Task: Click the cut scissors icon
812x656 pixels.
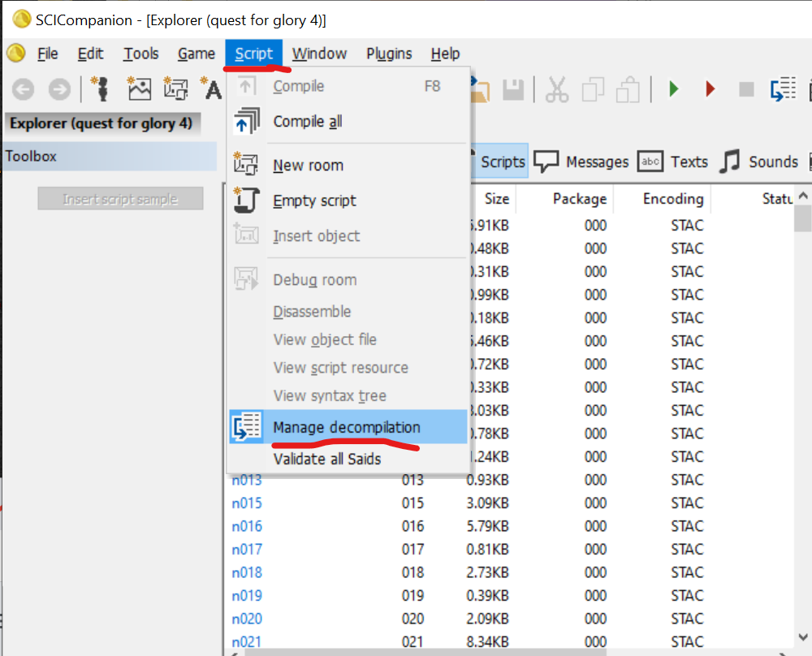Action: click(557, 89)
